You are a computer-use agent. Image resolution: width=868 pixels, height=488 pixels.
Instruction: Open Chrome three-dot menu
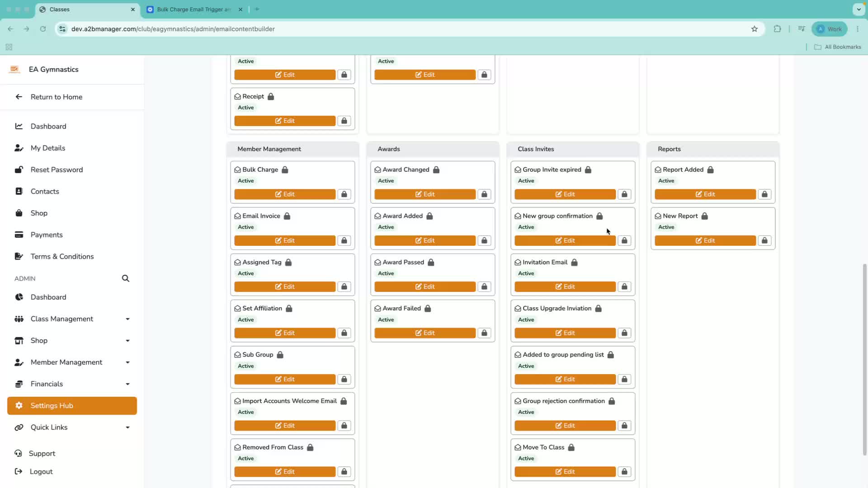click(858, 29)
